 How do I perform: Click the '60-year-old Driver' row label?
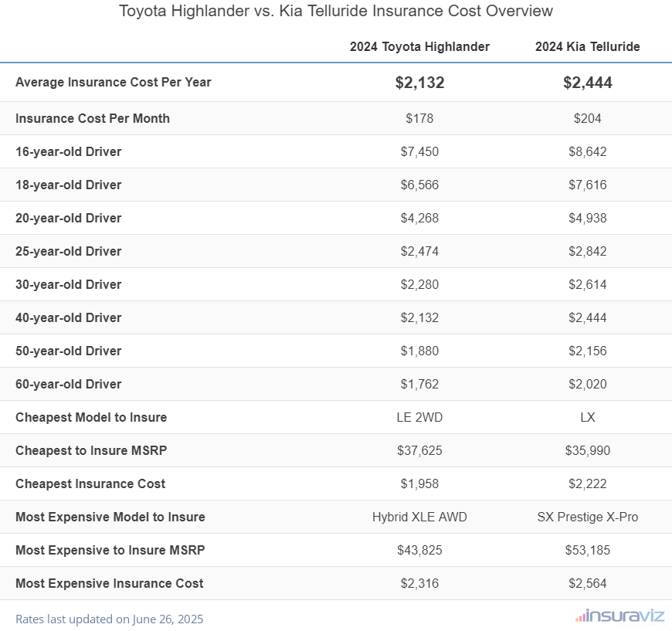coord(68,384)
